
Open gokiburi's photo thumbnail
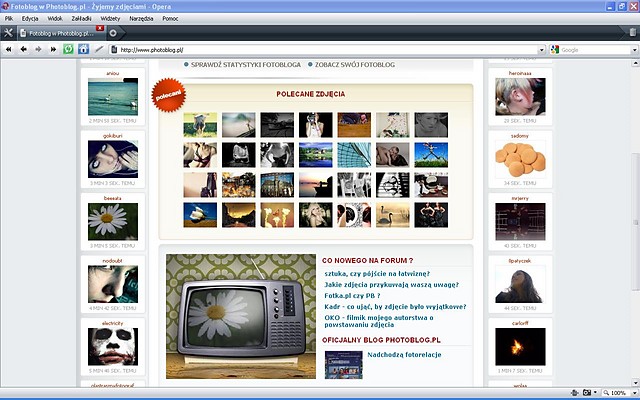113,159
